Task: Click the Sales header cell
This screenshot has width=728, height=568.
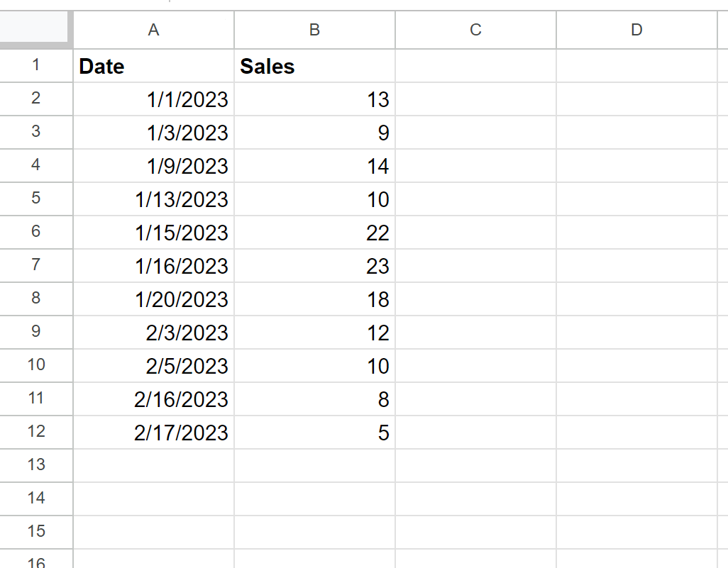Action: pos(315,66)
